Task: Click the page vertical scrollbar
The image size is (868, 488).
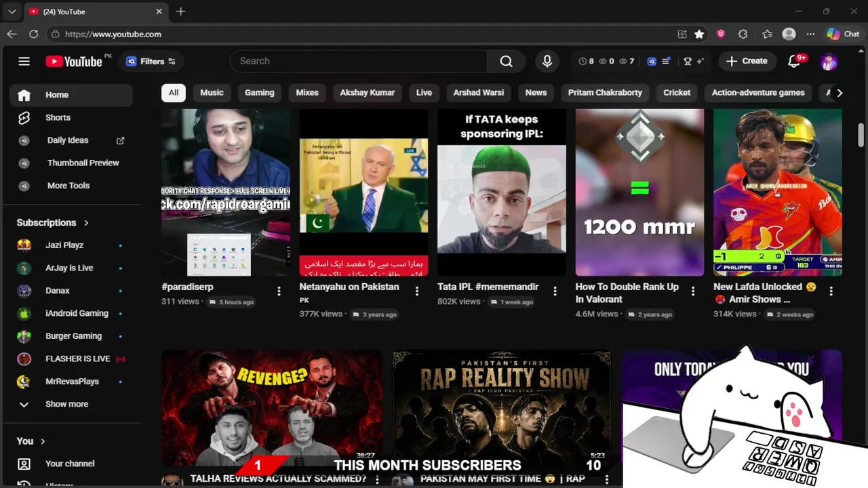Action: [861, 134]
